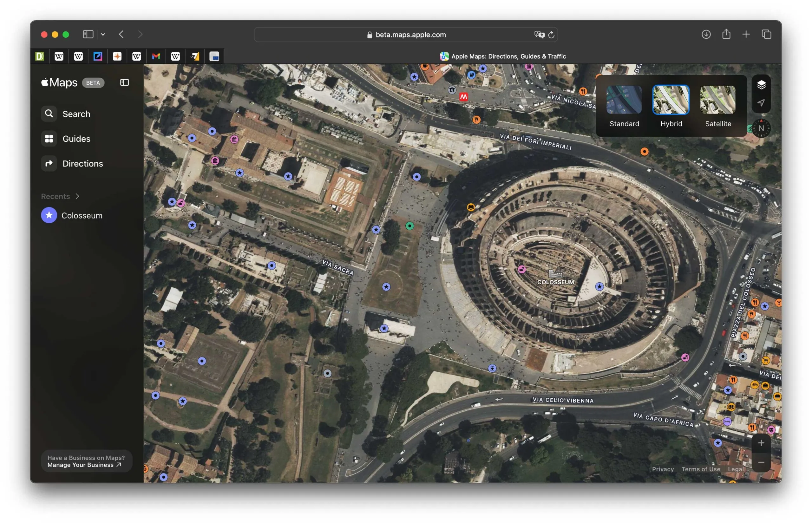Switch map to Standard view
The width and height of the screenshot is (812, 523).
pos(624,100)
